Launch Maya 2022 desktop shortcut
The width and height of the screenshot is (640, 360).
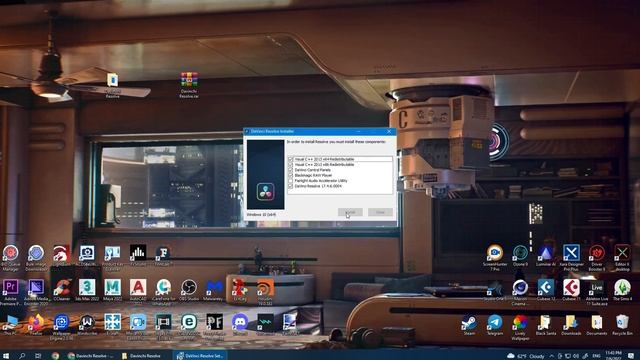point(112,290)
